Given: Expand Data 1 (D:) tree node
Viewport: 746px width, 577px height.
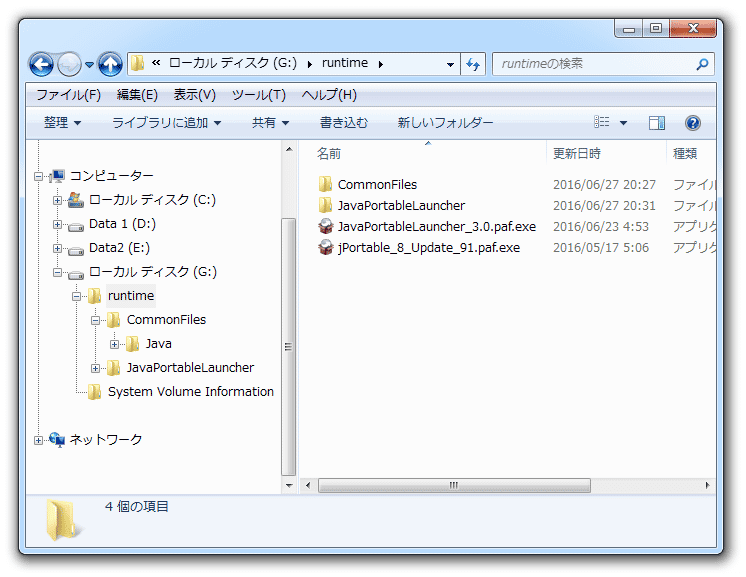Looking at the screenshot, I should (x=57, y=225).
